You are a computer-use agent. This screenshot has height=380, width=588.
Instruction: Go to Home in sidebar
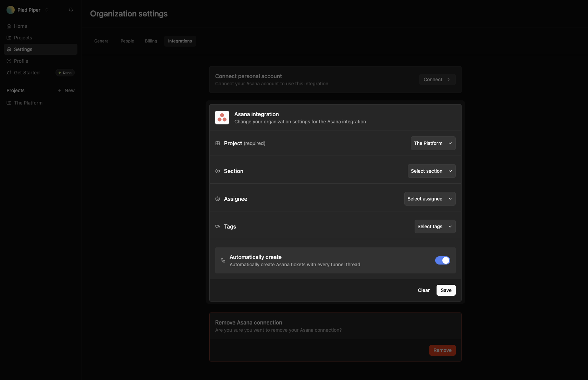click(x=40, y=26)
